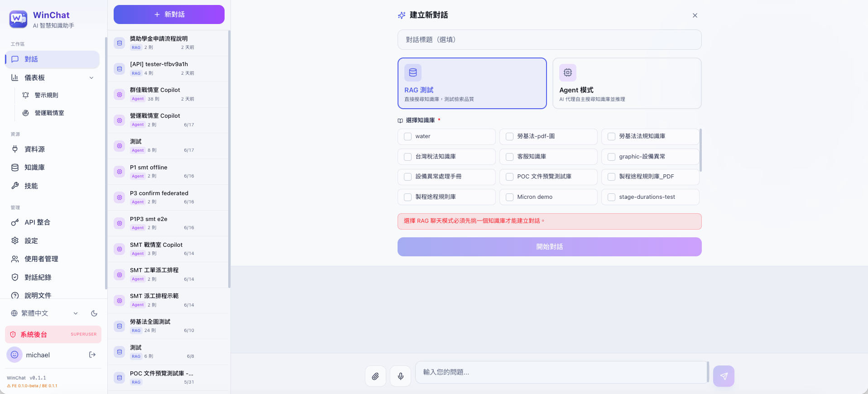The image size is (868, 394).
Task: Click the help icon for 說明文件
Action: click(x=15, y=295)
